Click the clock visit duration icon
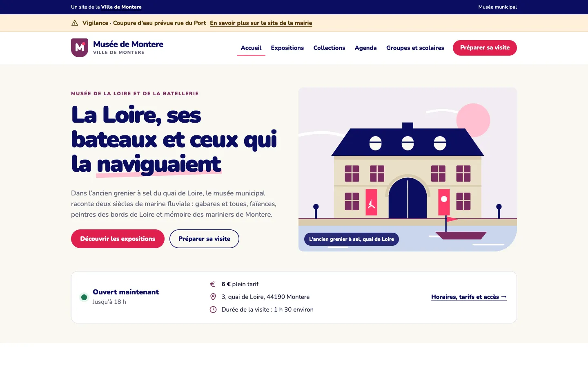Image resolution: width=588 pixels, height=368 pixels. 213,310
